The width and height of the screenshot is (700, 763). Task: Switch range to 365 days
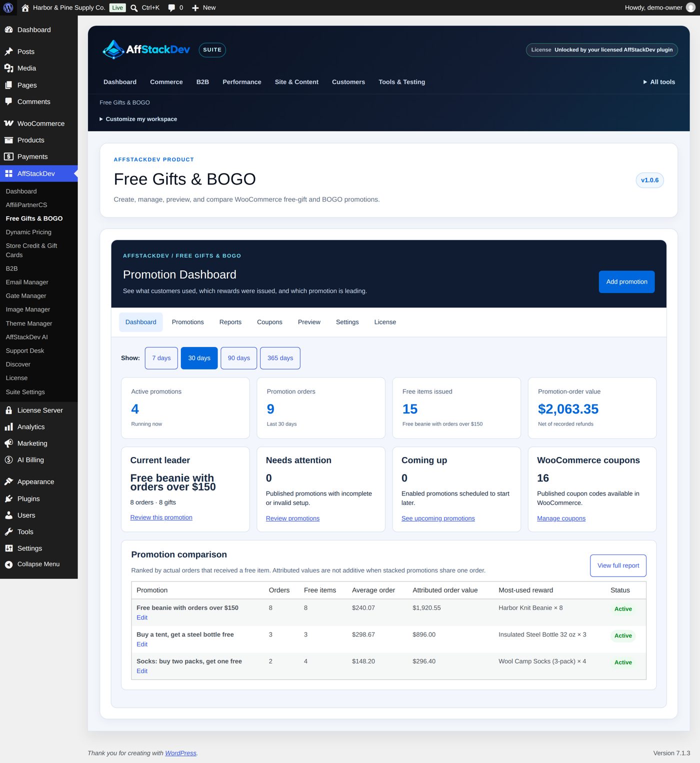(x=280, y=358)
